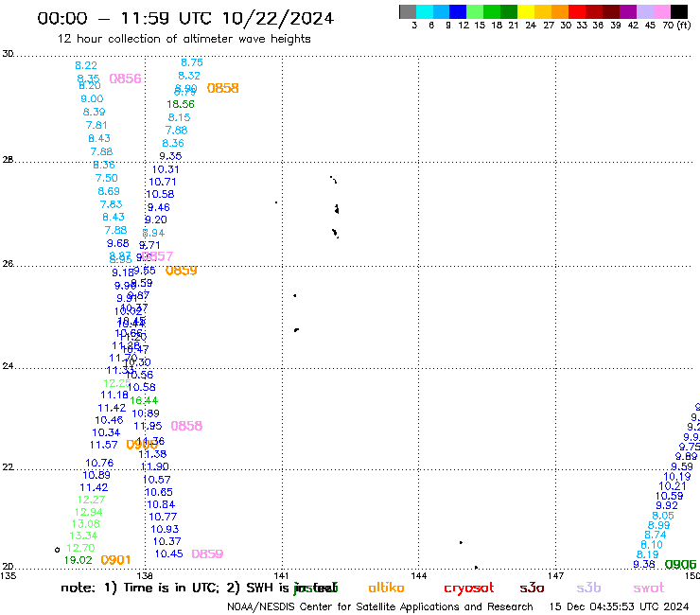Select the '10.34' wave height value

click(x=106, y=432)
